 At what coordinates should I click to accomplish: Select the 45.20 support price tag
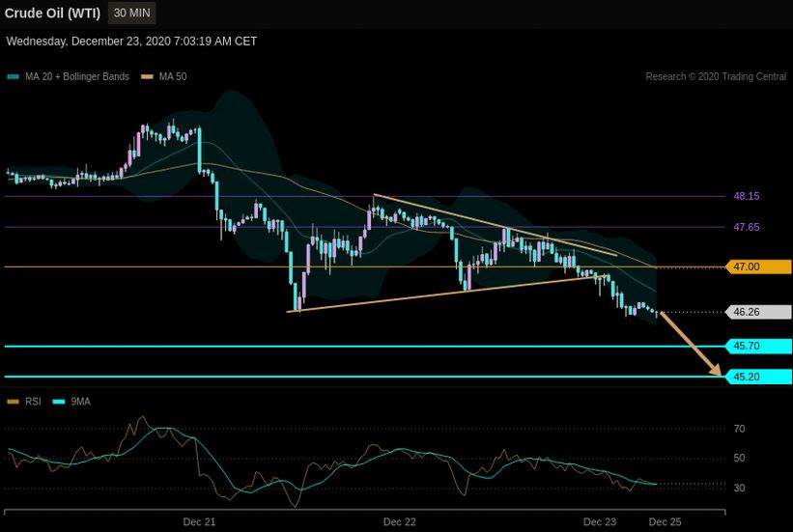(x=758, y=377)
